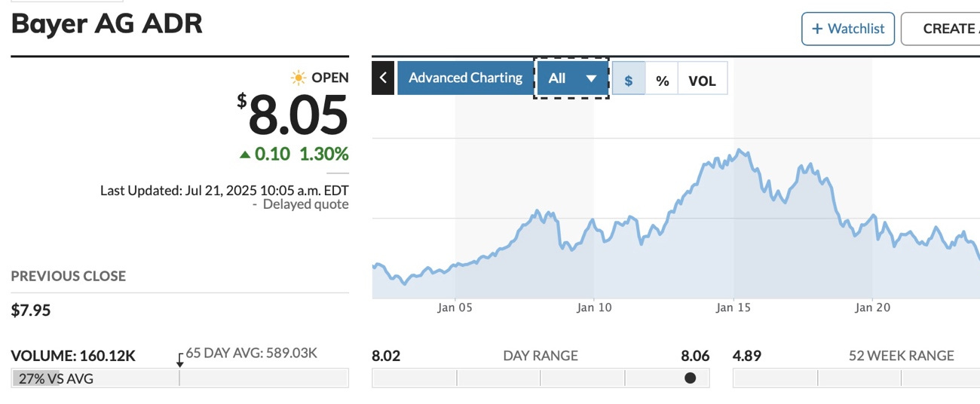Click the 65 day average arrow marker

pos(179,360)
